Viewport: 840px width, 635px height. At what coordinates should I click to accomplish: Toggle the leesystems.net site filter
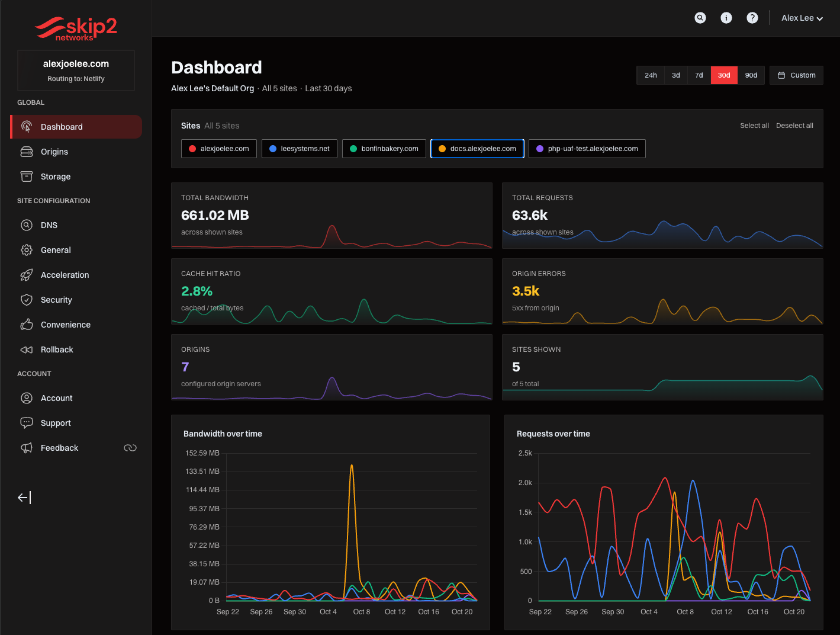coord(300,149)
